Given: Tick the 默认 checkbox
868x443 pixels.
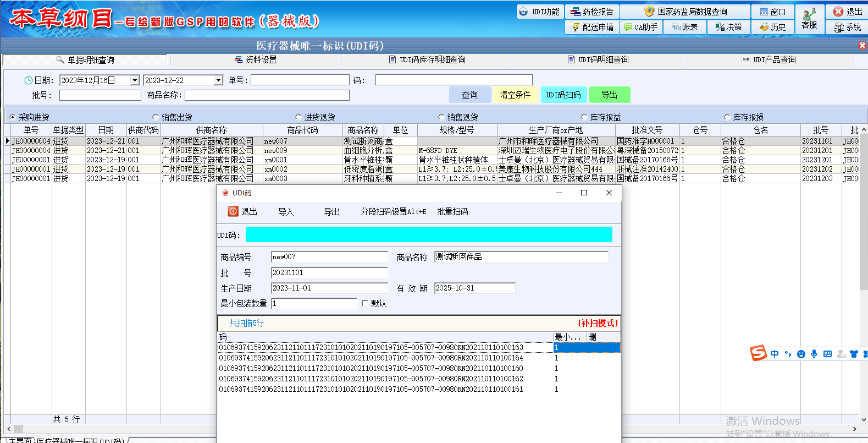Looking at the screenshot, I should (x=365, y=303).
